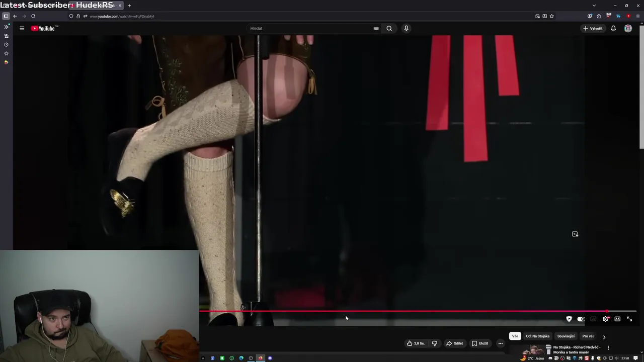Image resolution: width=644 pixels, height=362 pixels.
Task: Open picture-in-picture icon in address bar
Action: point(537,16)
